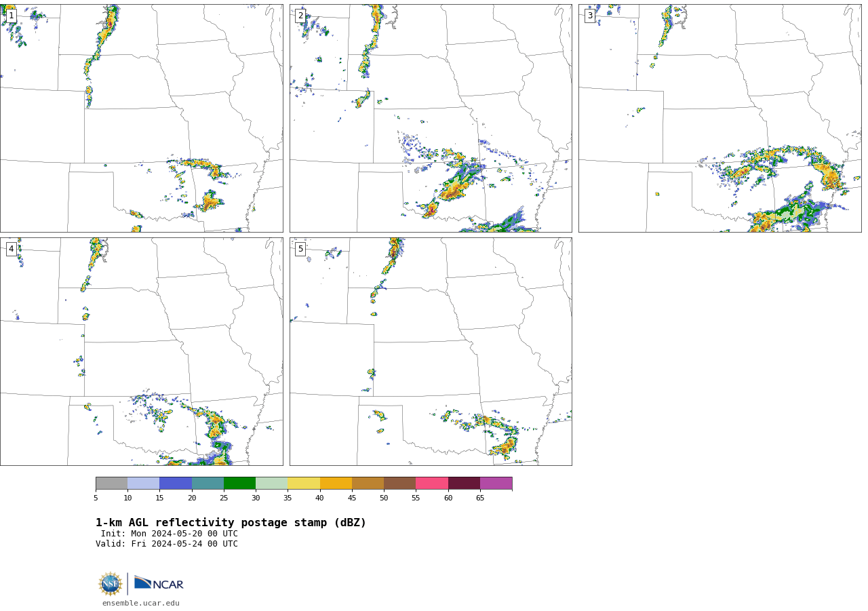Click the tan 45-50 dBZ swatch
This screenshot has width=868, height=611.
click(368, 484)
